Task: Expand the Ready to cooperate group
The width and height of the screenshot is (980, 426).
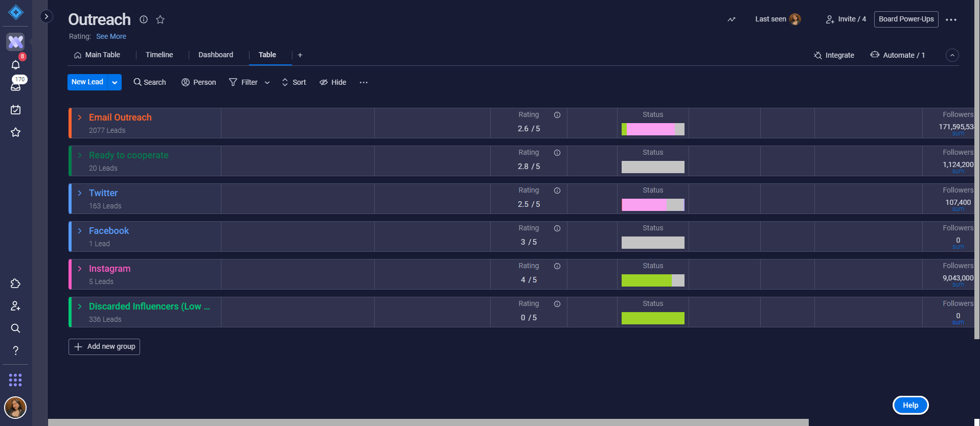Action: [x=80, y=155]
